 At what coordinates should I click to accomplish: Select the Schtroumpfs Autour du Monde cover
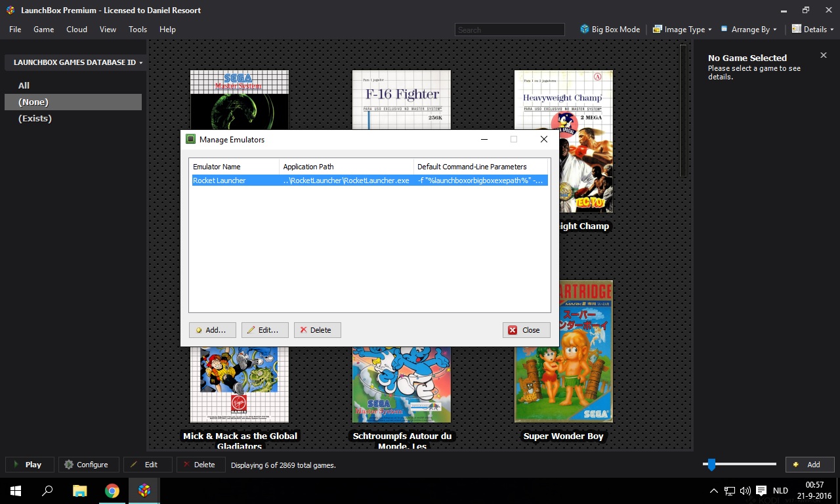402,384
